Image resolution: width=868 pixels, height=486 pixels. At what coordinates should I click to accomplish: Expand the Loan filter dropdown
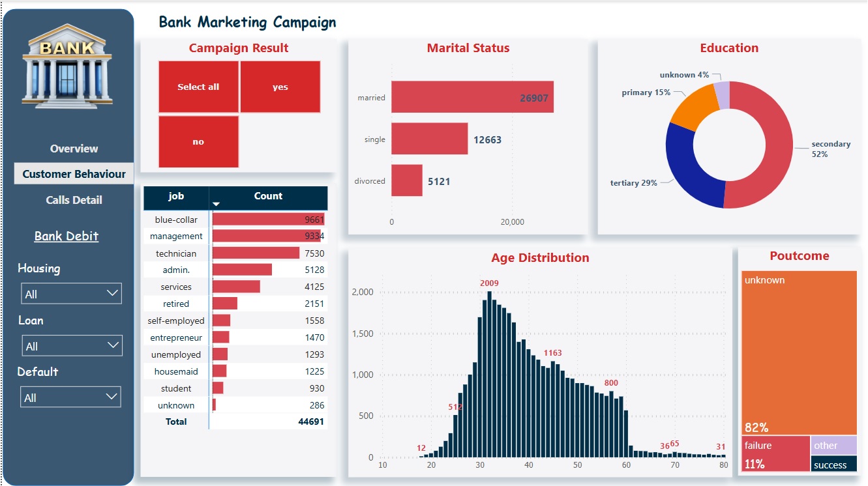coord(72,346)
